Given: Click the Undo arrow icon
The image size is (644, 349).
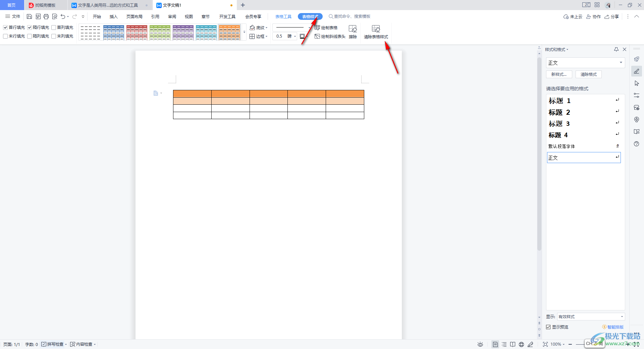Looking at the screenshot, I should pyautogui.click(x=63, y=16).
